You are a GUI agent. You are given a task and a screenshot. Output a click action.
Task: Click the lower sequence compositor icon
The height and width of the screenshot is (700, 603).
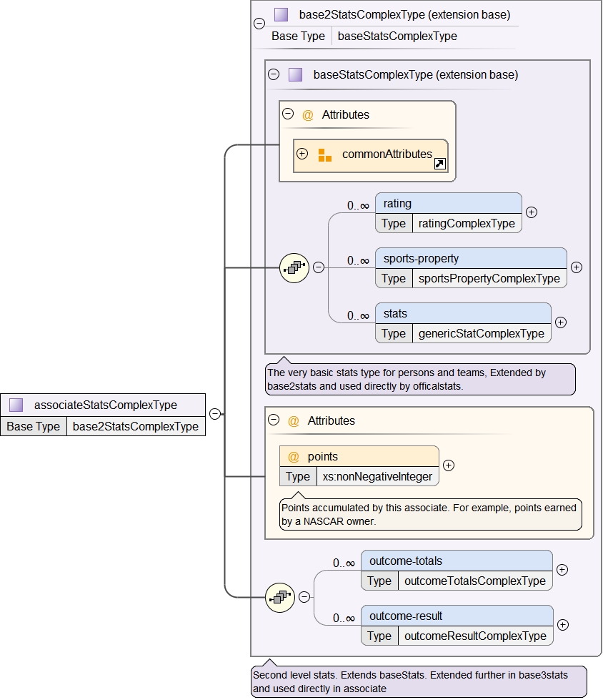click(x=279, y=597)
